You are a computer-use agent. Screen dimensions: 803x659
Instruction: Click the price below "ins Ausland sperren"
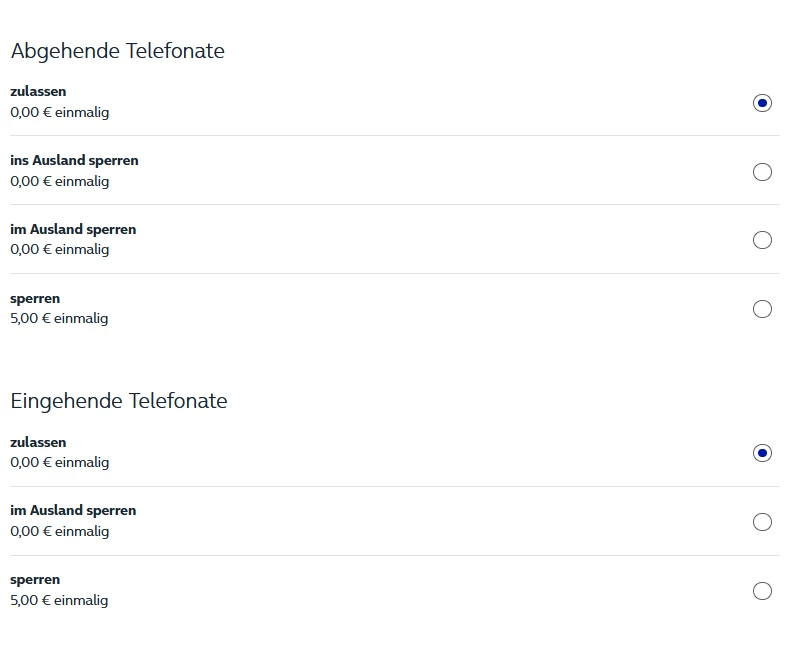[x=60, y=182]
